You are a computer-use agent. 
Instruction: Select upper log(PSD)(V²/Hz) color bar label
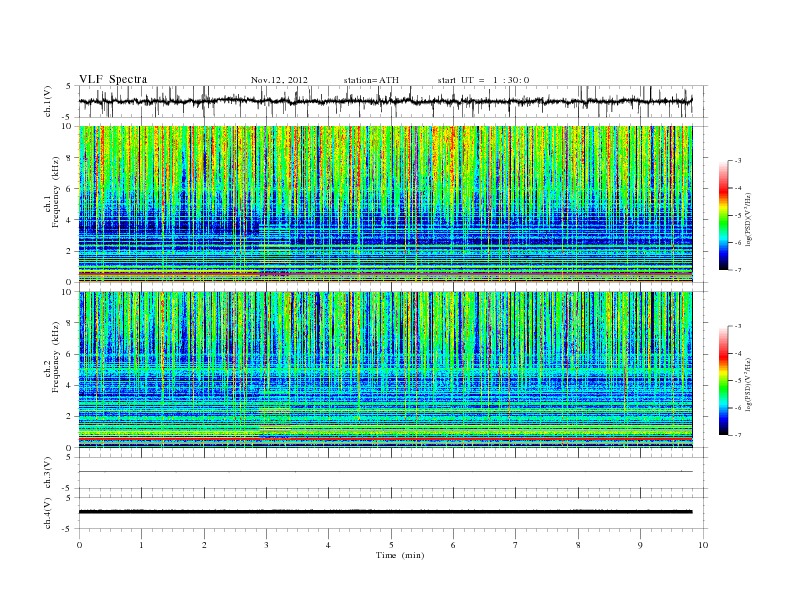coord(749,220)
